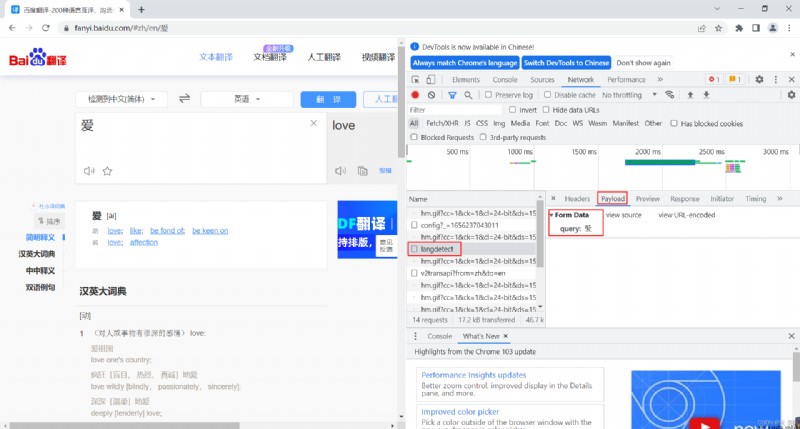Image resolution: width=800 pixels, height=429 pixels.
Task: Click Don't show again button
Action: click(x=643, y=63)
